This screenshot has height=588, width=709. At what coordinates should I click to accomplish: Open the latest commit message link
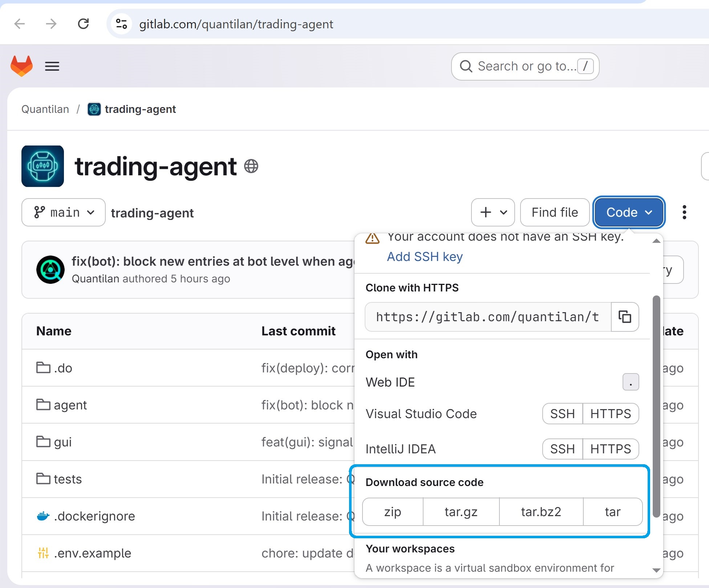click(x=213, y=261)
